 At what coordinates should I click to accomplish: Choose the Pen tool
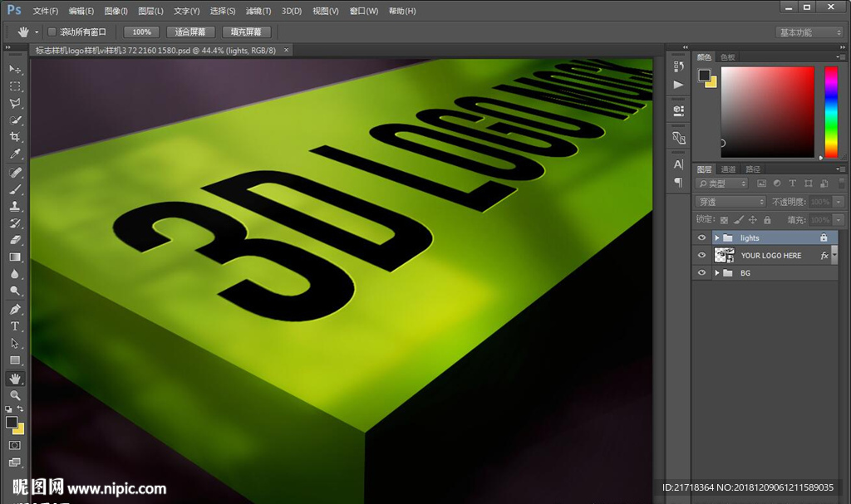15,309
